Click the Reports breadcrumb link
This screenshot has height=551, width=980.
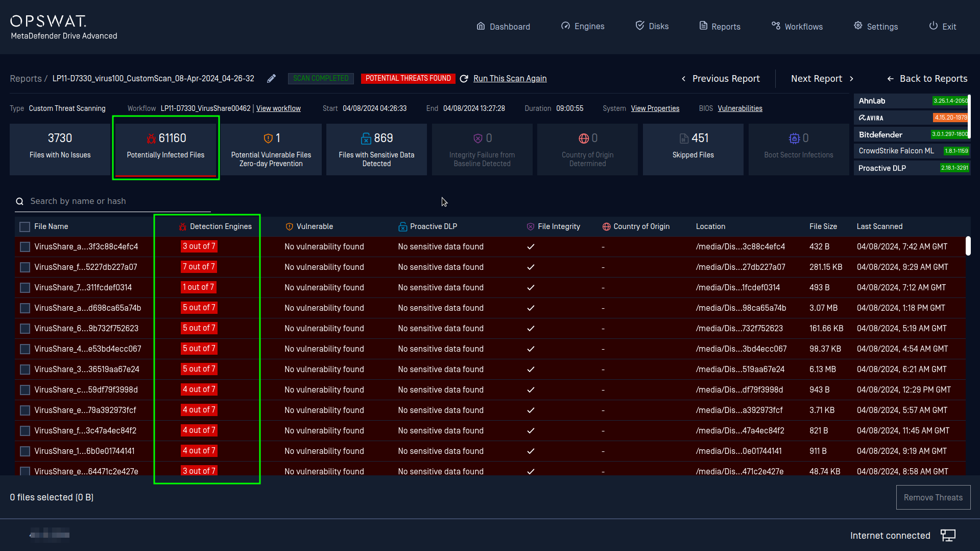26,79
